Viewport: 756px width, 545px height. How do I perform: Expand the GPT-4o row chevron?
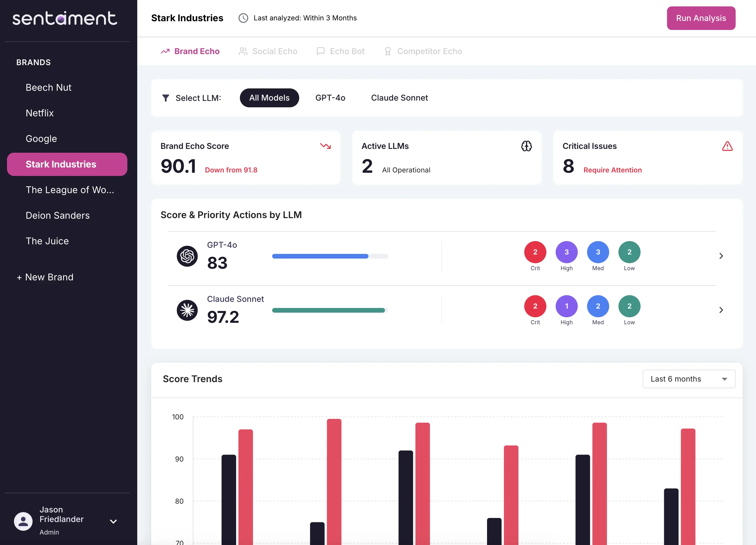pyautogui.click(x=721, y=256)
